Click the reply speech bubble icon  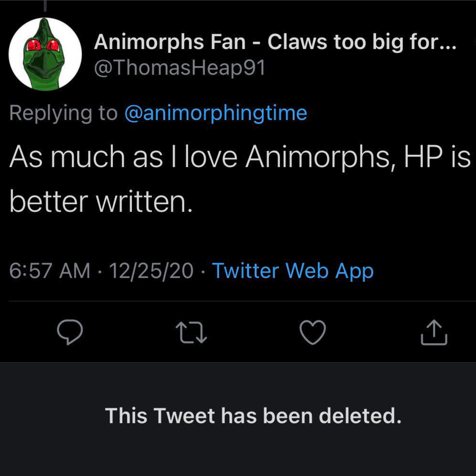[x=70, y=332]
